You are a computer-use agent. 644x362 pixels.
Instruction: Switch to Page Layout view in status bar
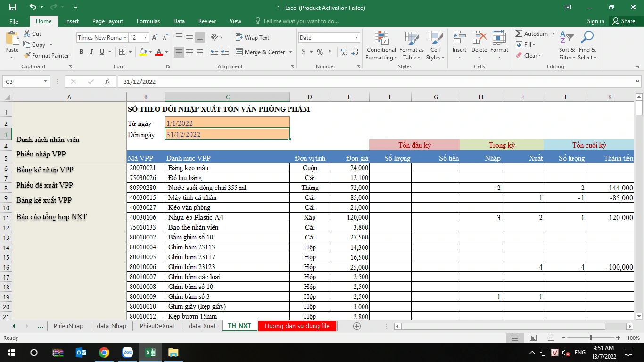[x=533, y=338]
